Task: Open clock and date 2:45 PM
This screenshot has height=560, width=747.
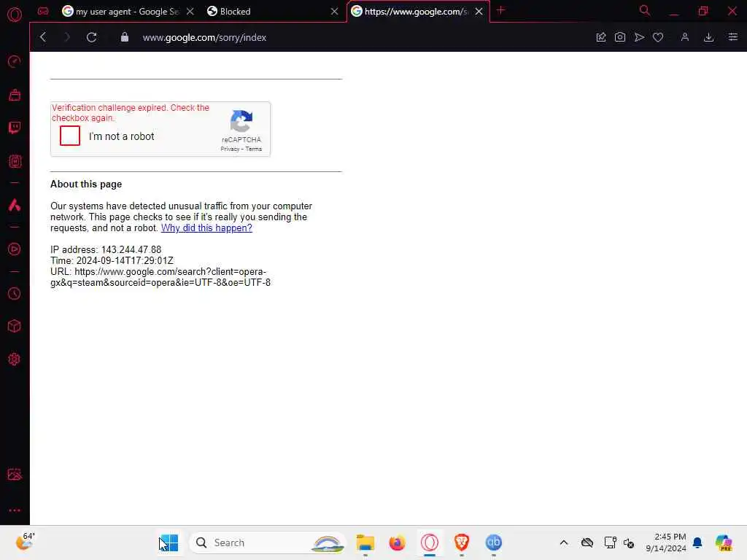Action: pos(665,542)
